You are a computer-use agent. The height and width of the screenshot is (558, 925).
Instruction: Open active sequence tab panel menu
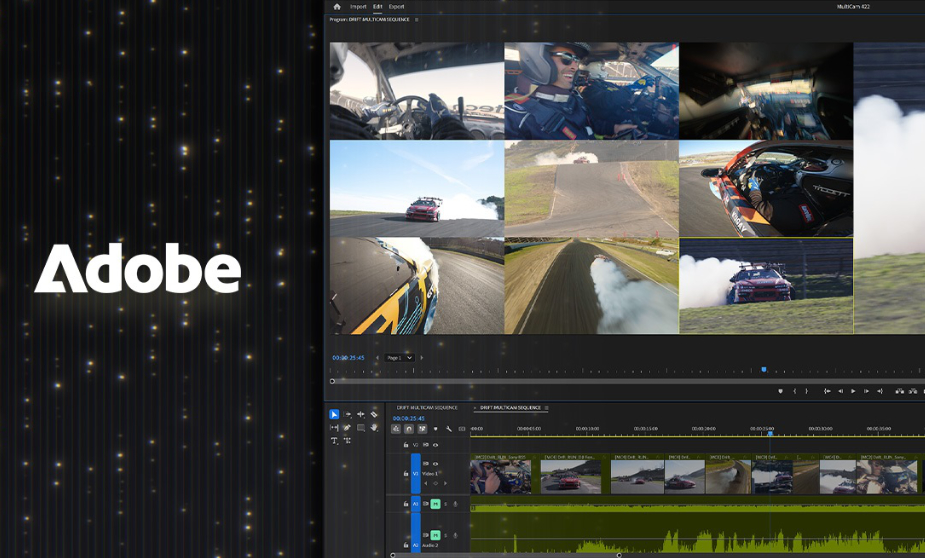[547, 408]
